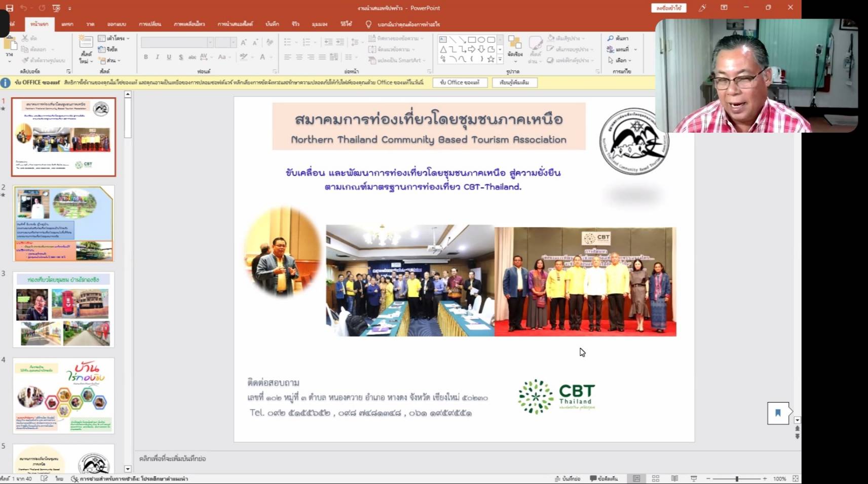Start Slide Show from status bar icon
The height and width of the screenshot is (484, 868).
[x=694, y=478]
